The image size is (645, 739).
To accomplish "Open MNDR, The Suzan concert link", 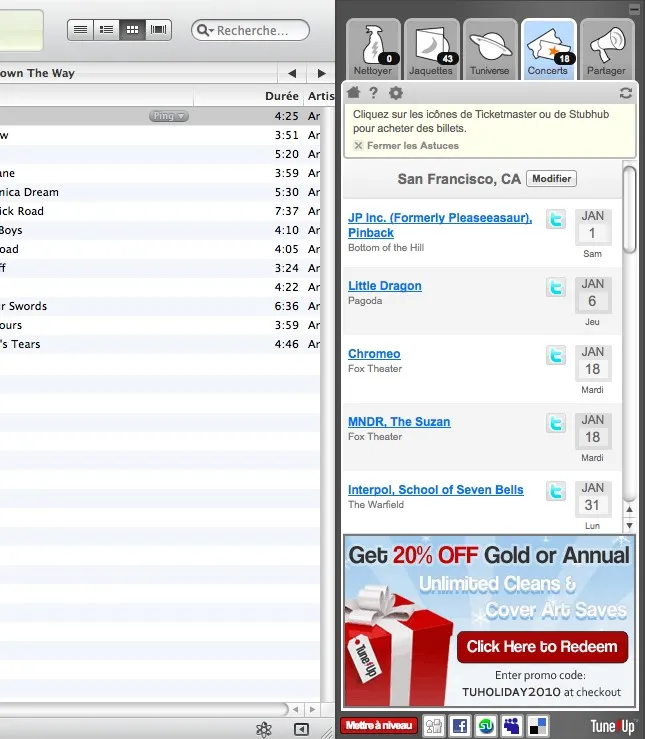I will coord(399,421).
